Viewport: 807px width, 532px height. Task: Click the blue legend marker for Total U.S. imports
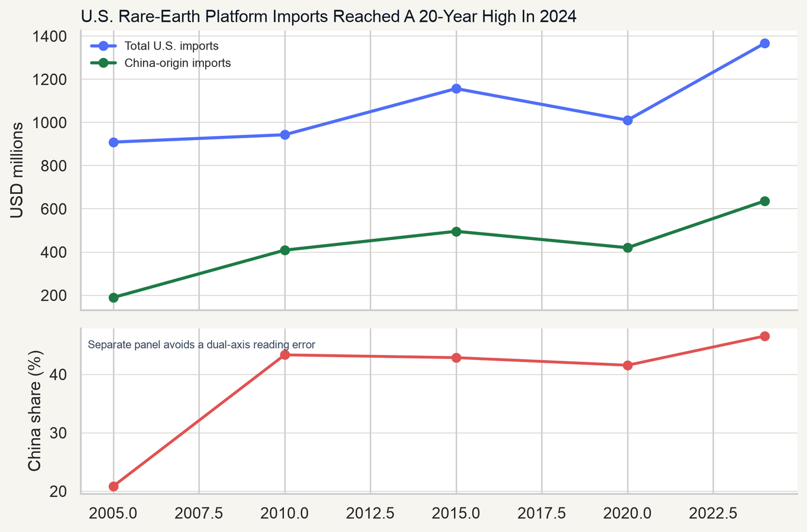103,46
